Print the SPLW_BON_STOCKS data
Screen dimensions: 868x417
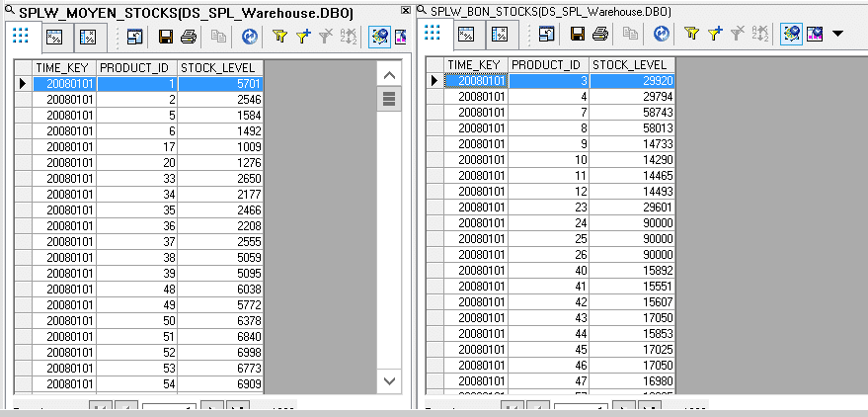pos(601,34)
